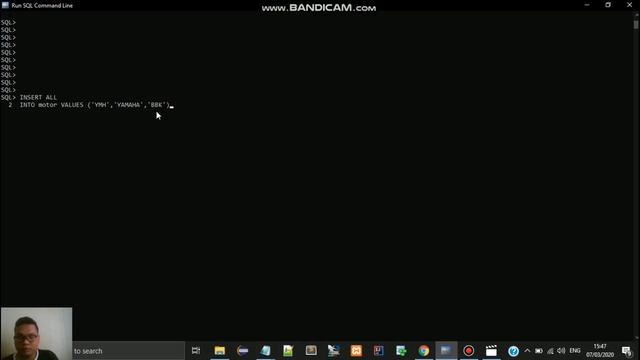
Task: Open Task View on the taskbar
Action: click(196, 351)
